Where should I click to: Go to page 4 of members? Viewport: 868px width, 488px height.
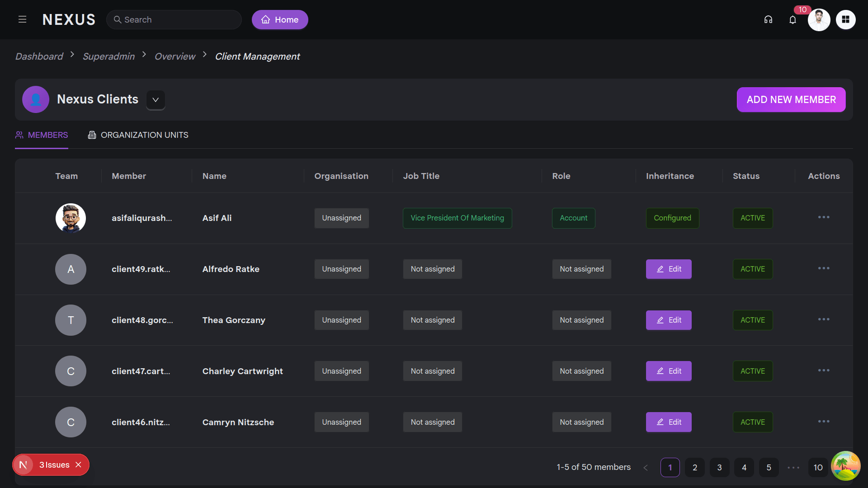coord(744,467)
